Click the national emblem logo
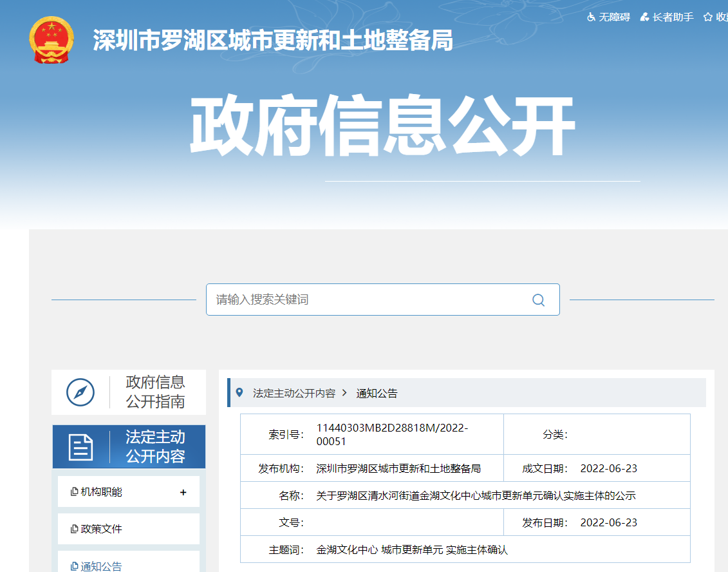728x572 pixels. [51, 40]
